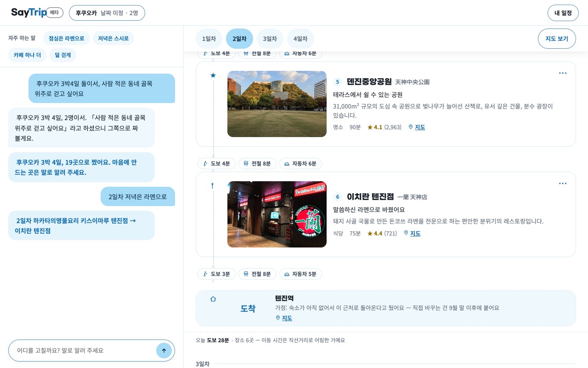588x368 pixels.
Task: Click the 덴진중앙공원 place title
Action: 369,81
